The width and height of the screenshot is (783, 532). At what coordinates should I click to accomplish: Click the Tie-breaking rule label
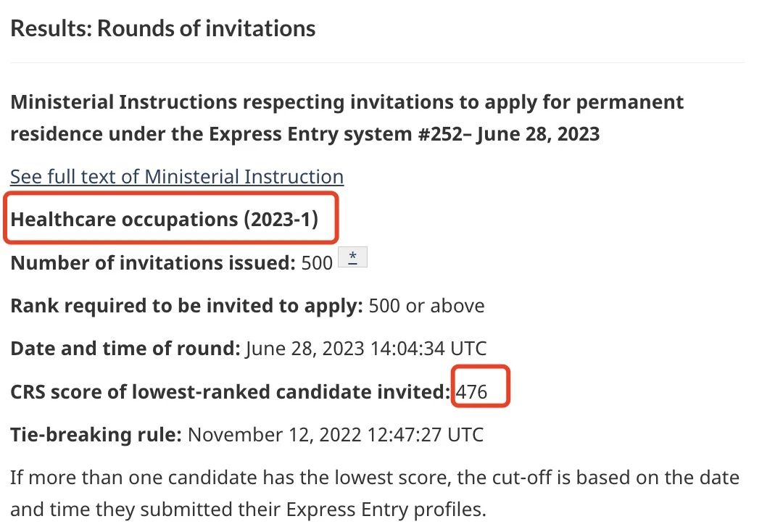point(96,435)
